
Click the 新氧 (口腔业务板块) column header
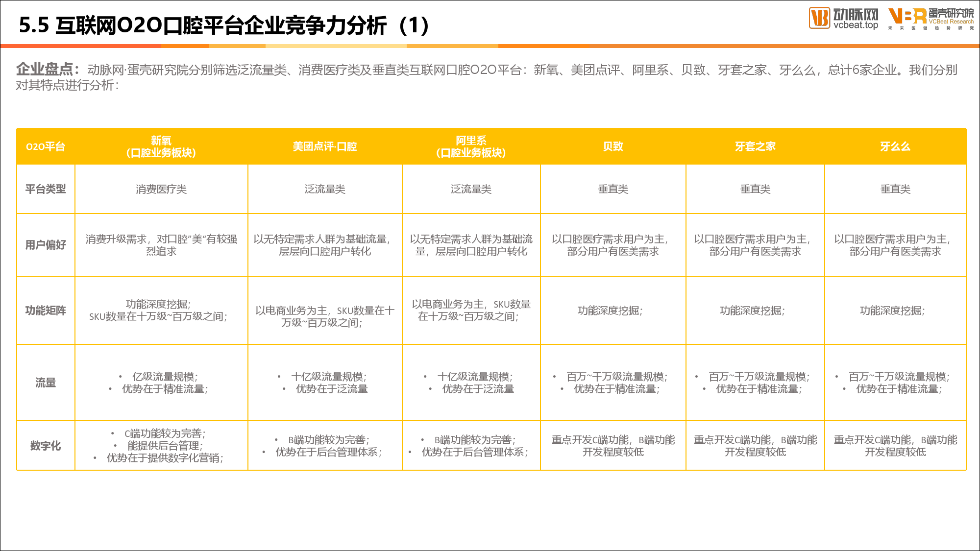(161, 146)
